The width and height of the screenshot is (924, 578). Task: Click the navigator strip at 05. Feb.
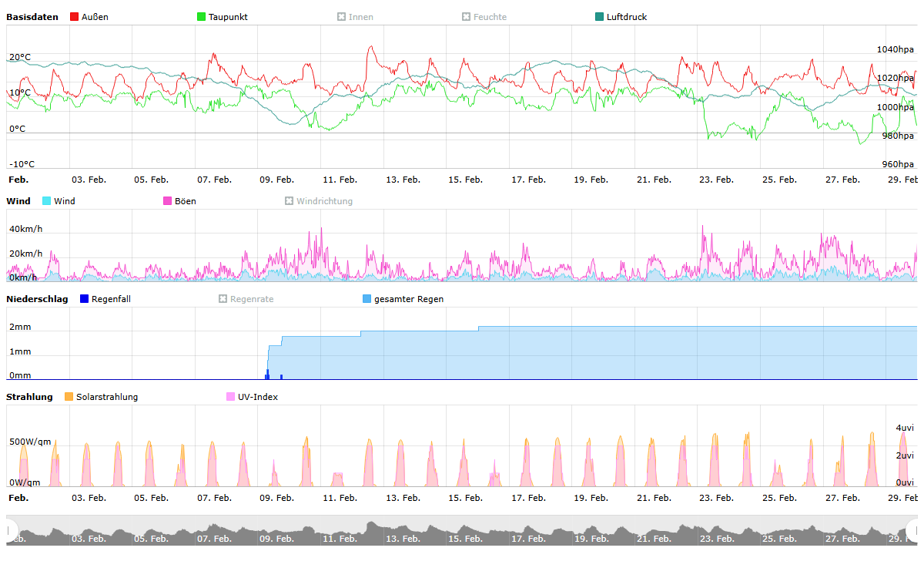coord(151,536)
